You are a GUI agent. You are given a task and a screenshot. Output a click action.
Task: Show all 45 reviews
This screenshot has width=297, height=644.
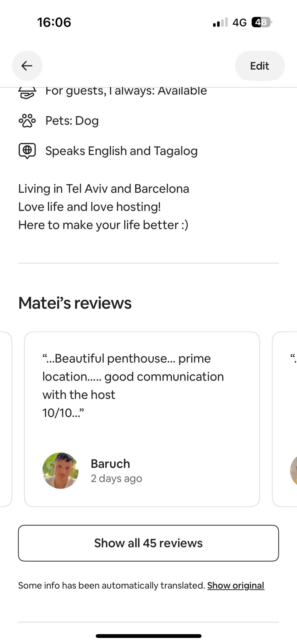click(x=148, y=543)
